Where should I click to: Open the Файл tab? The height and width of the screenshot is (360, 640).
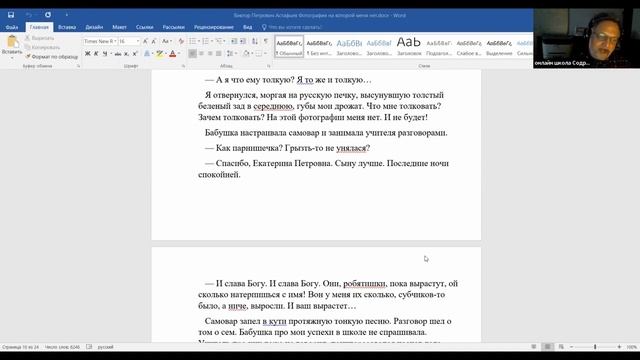(x=12, y=27)
